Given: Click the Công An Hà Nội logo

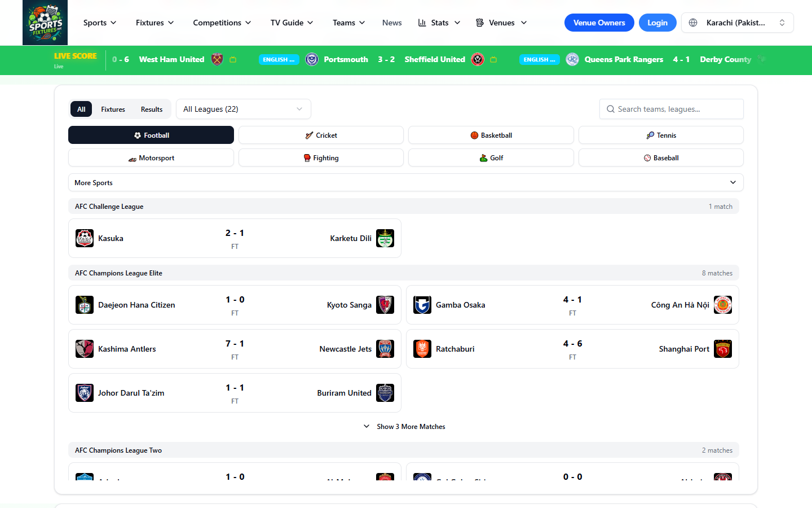Looking at the screenshot, I should tap(723, 305).
